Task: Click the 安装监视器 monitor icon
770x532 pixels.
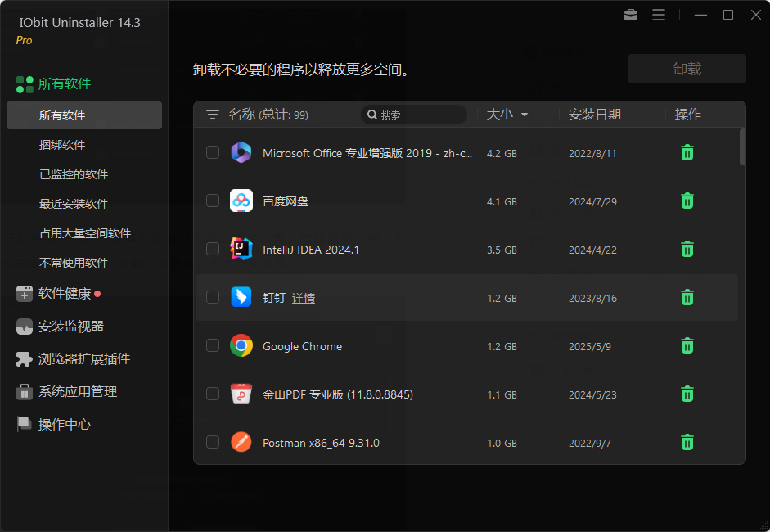Action: click(24, 327)
